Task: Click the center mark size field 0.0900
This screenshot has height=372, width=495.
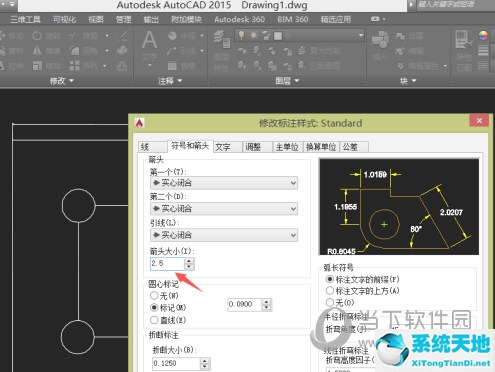Action: point(245,304)
